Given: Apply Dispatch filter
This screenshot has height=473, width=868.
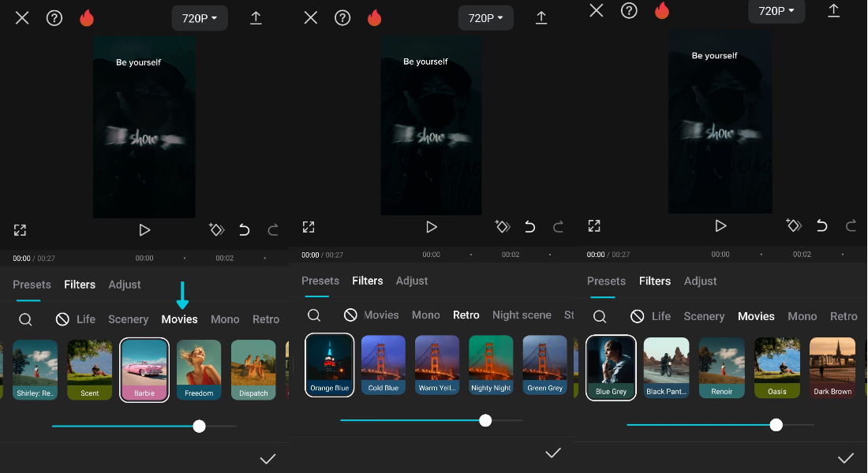Looking at the screenshot, I should pos(253,370).
